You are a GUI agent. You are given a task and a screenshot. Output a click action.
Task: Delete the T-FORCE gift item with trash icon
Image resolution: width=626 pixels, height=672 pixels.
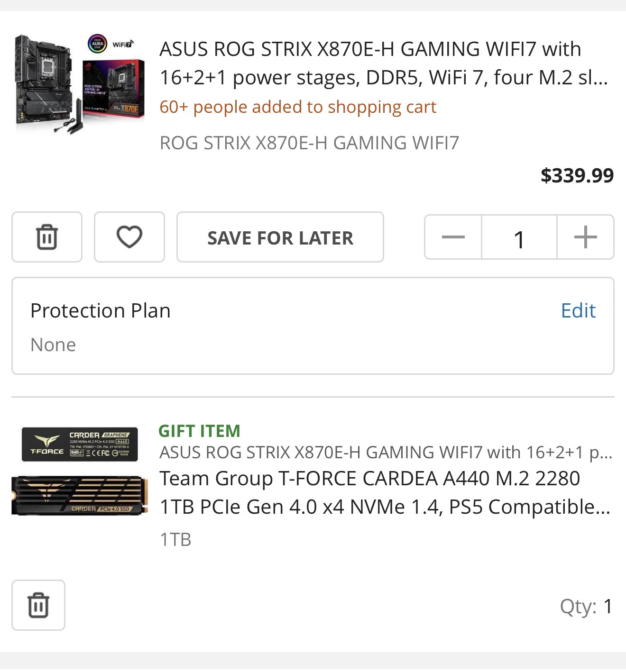point(38,605)
